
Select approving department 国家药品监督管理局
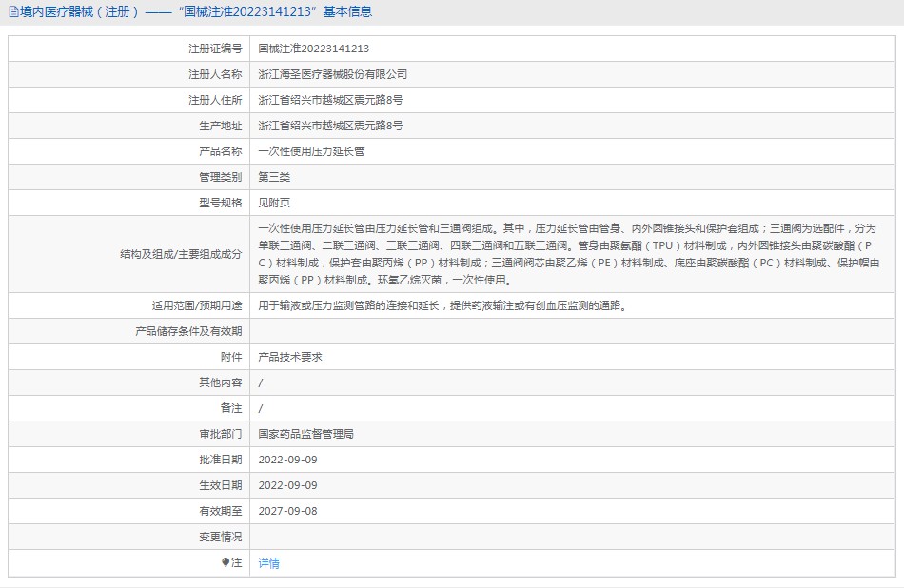306,434
